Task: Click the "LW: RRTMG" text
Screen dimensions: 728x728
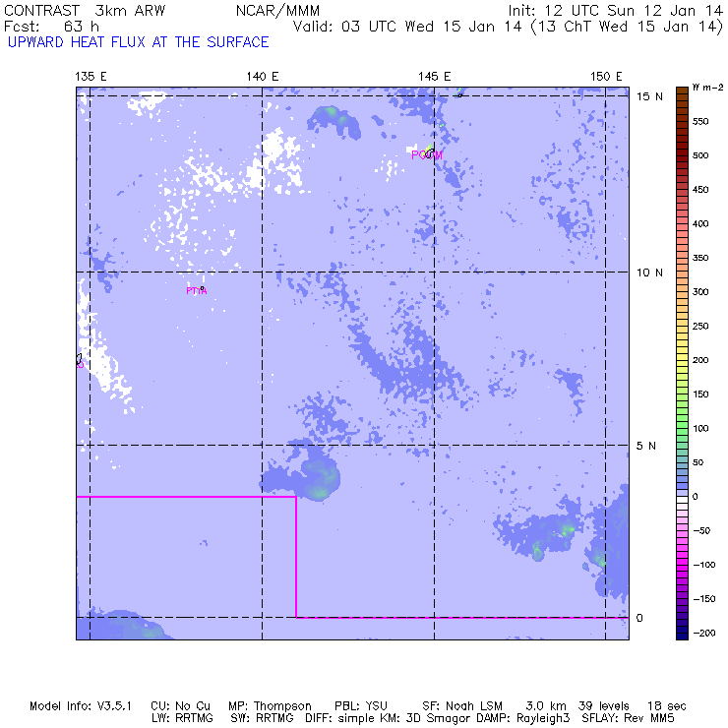Action: (x=182, y=718)
